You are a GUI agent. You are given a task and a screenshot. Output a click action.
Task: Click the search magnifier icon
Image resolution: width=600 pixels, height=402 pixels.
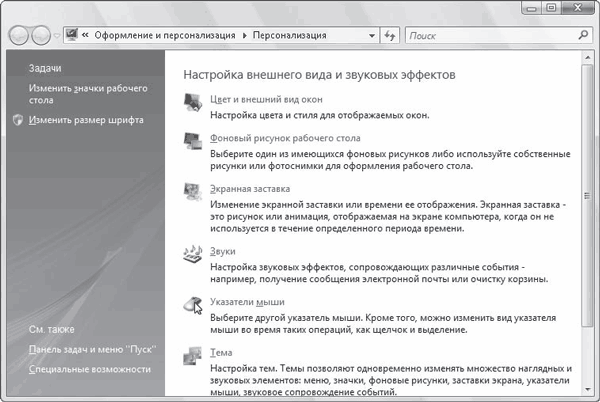pos(583,35)
